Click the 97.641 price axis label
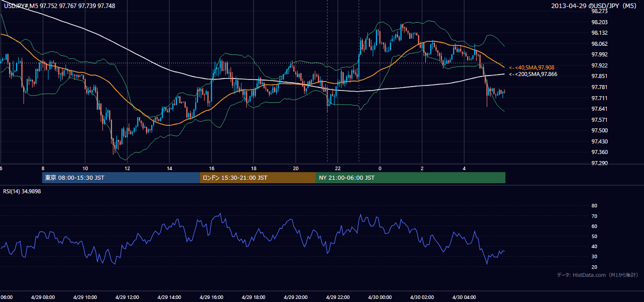 point(599,109)
